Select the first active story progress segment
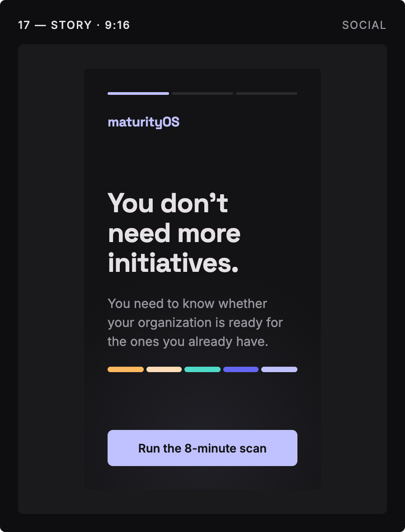 point(138,93)
